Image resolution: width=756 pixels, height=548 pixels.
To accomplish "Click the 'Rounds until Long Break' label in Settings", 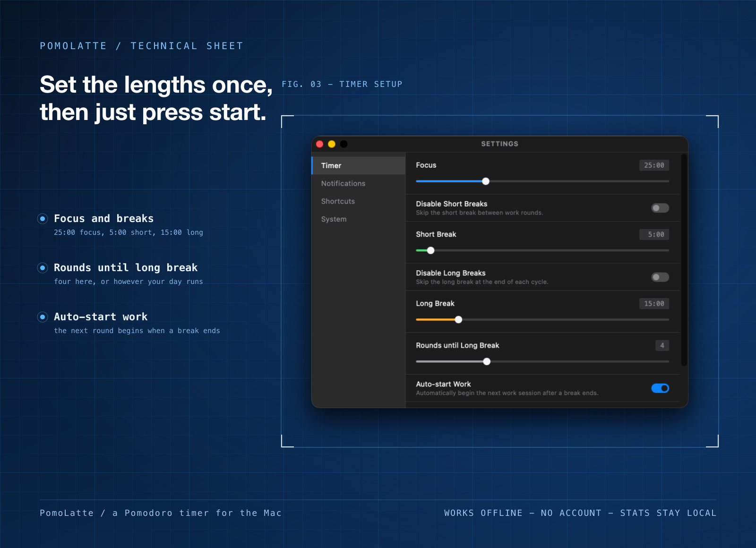I will 457,345.
